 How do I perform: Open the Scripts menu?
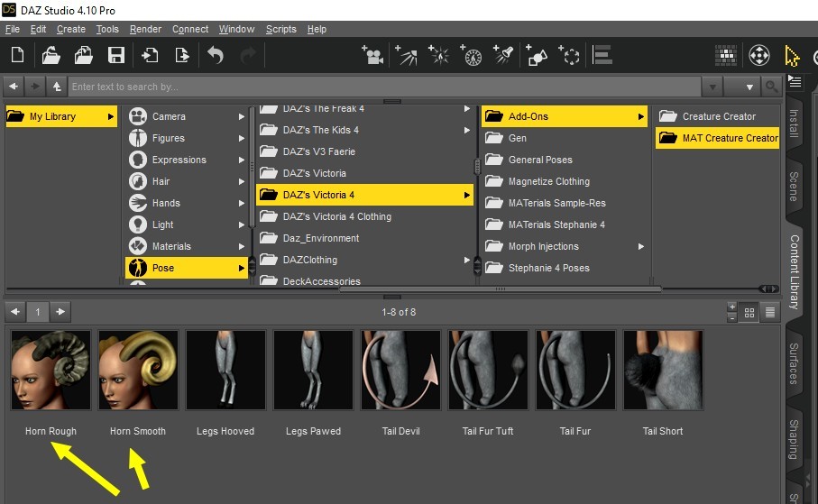point(281,29)
